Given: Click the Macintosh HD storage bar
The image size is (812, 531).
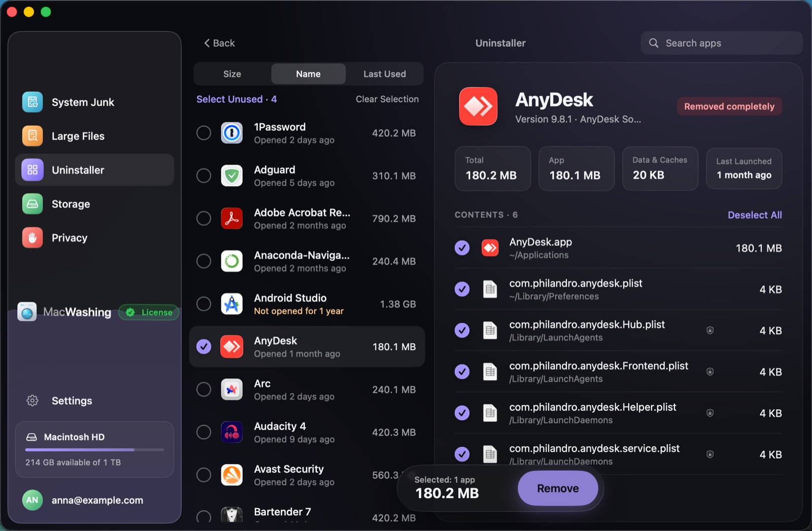Looking at the screenshot, I should coord(94,450).
